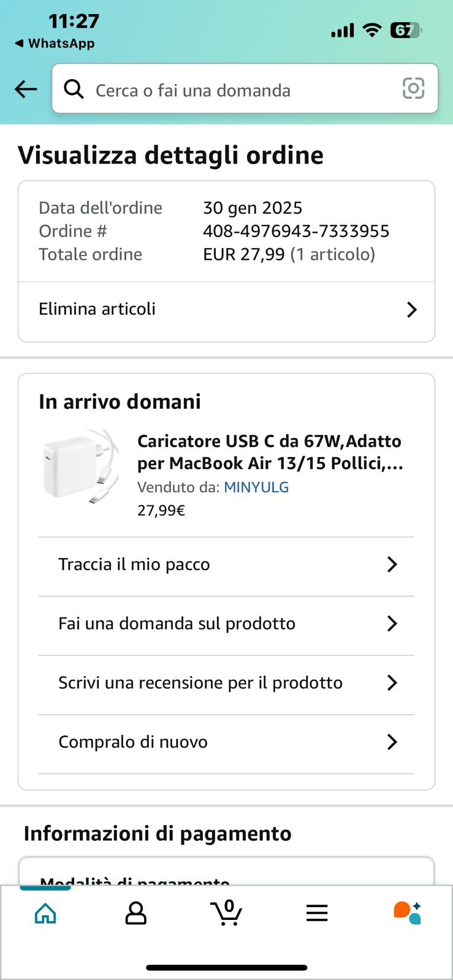The image size is (453, 980).
Task: Tap the charger product thumbnail
Action: pyautogui.click(x=80, y=467)
